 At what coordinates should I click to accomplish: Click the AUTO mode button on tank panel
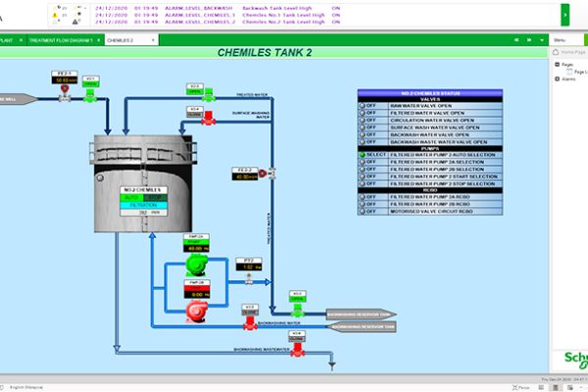click(131, 197)
